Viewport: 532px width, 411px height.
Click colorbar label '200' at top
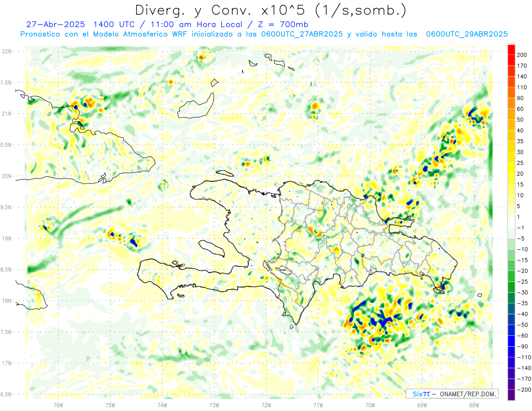click(x=523, y=55)
